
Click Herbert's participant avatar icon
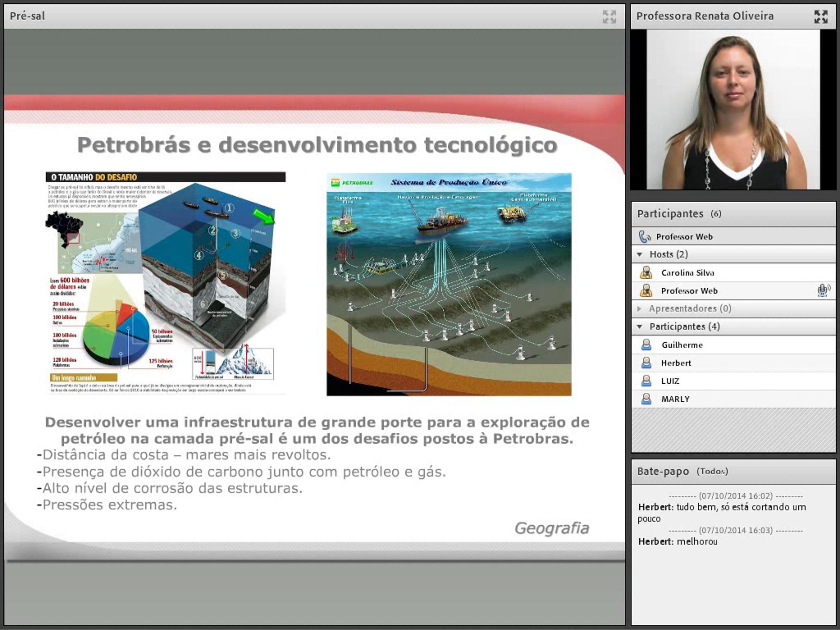point(646,363)
